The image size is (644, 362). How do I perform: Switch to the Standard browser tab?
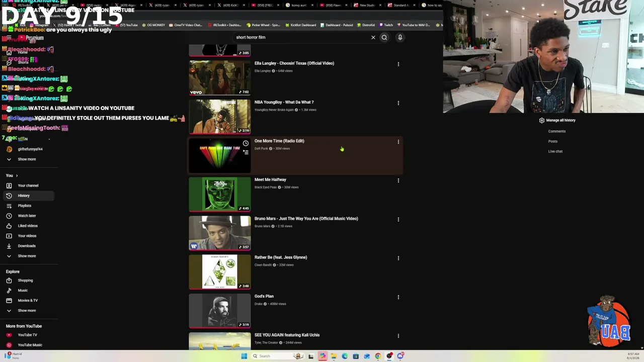pos(401,5)
